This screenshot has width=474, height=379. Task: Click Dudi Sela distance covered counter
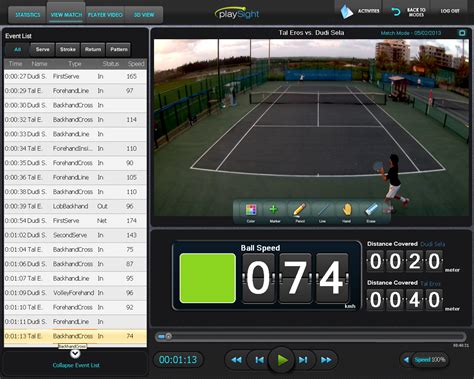pyautogui.click(x=405, y=261)
